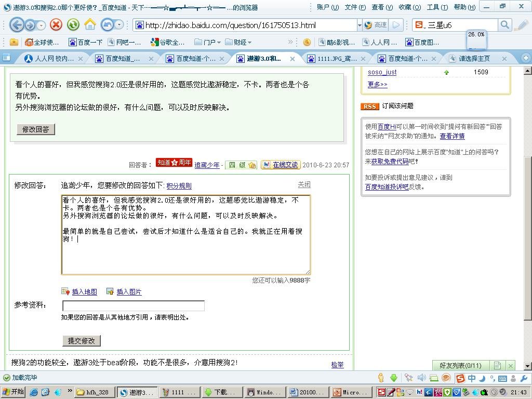The width and height of the screenshot is (532, 399).
Task: Refresh the page with green reload icon
Action: [73, 25]
